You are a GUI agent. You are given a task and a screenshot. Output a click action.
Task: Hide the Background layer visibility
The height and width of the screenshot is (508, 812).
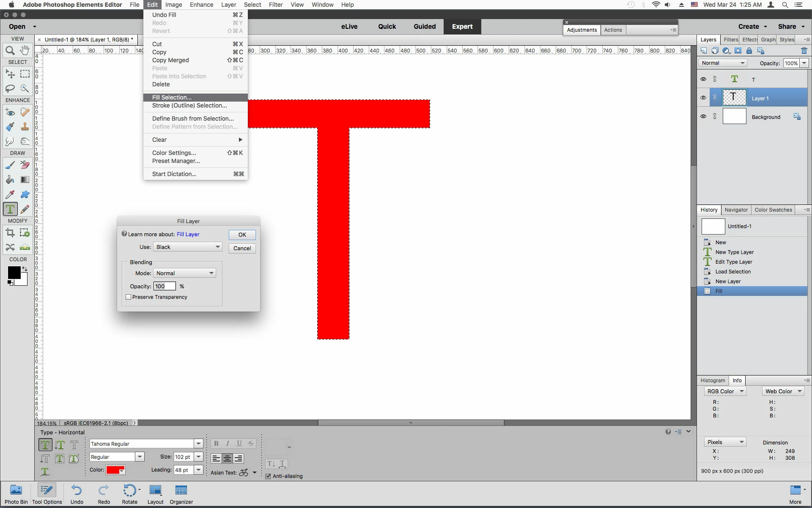click(703, 116)
